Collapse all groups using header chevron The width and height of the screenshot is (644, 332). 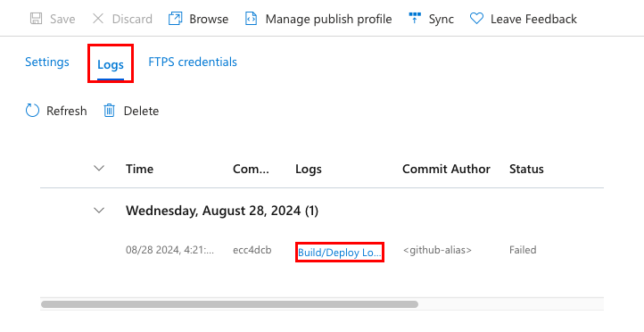point(99,168)
